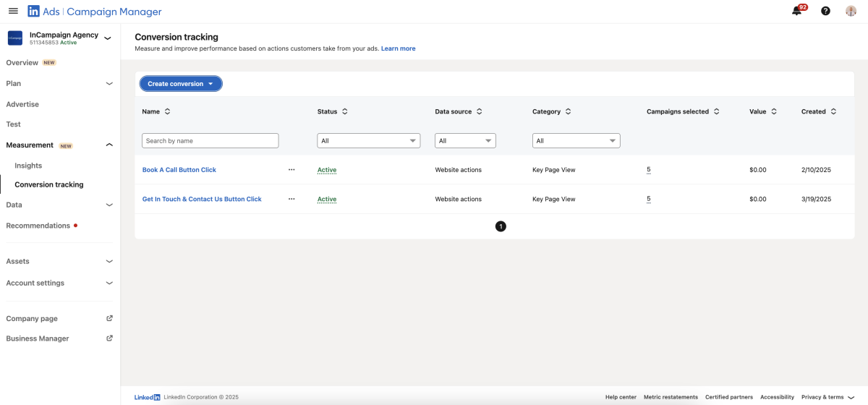Open the Category filter dropdown
Screen dimensions: 868x405
tap(576, 141)
